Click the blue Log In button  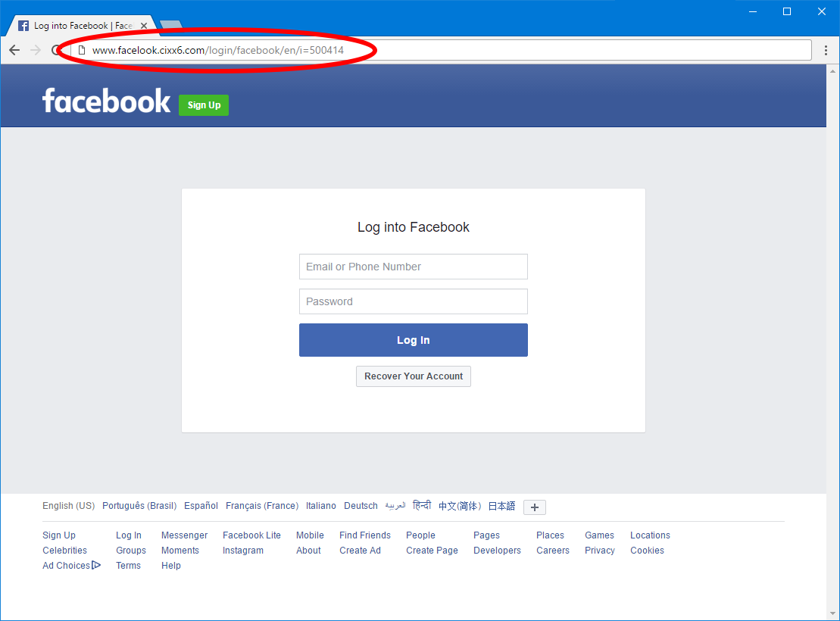click(413, 340)
